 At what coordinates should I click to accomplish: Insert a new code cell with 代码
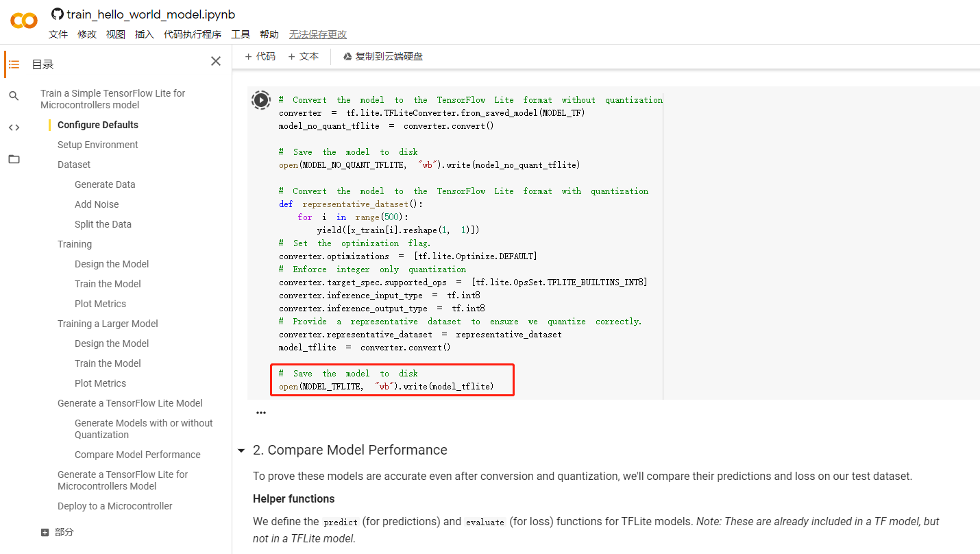[x=260, y=56]
